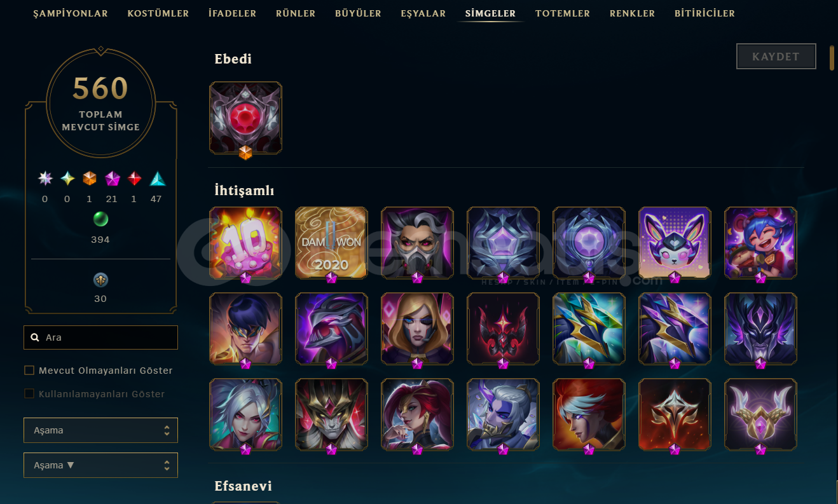Click the KAYDET button
Image resolution: width=838 pixels, height=504 pixels.
tap(776, 57)
